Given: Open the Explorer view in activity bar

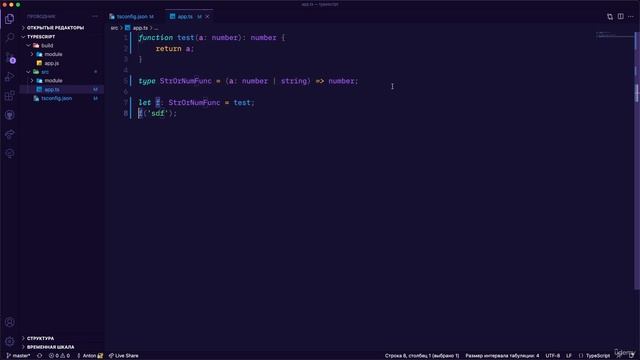Looking at the screenshot, I should 9,19.
